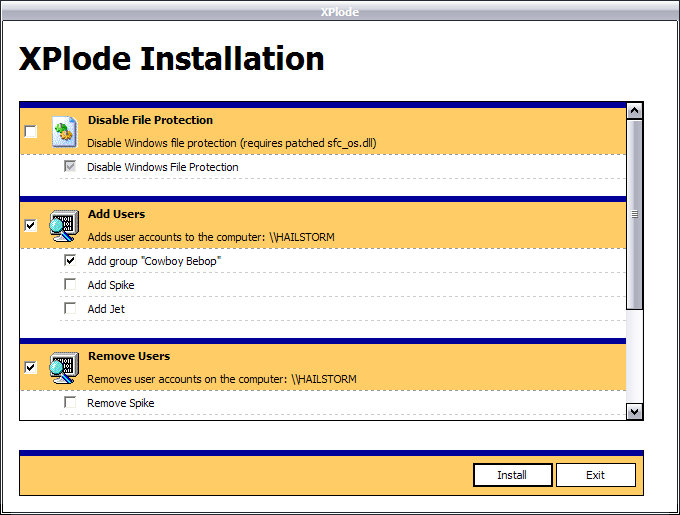The height and width of the screenshot is (515, 680).
Task: Click the scrollbar up arrow
Action: click(x=634, y=111)
